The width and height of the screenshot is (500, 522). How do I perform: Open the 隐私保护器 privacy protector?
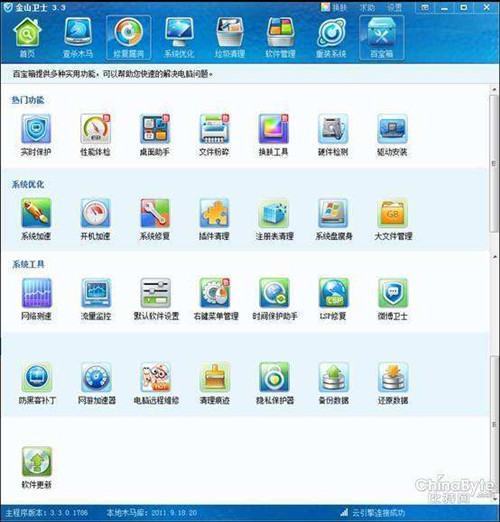point(275,383)
